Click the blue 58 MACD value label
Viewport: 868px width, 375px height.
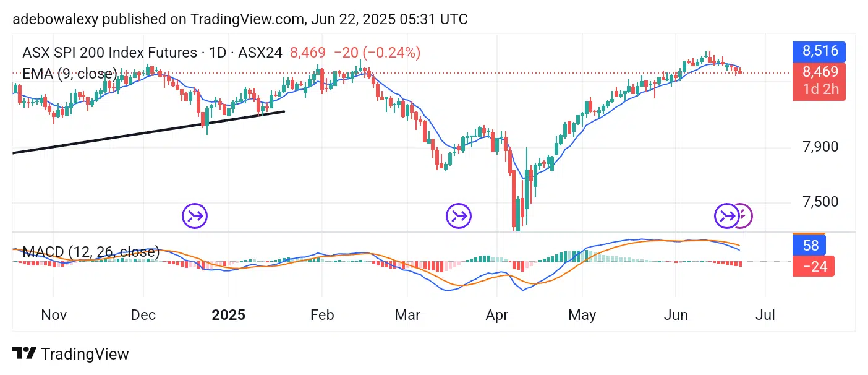(811, 246)
